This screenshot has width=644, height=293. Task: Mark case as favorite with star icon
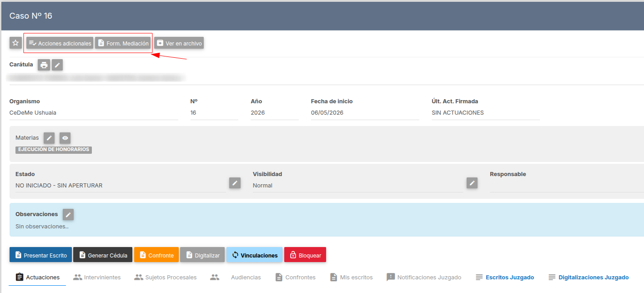[15, 43]
